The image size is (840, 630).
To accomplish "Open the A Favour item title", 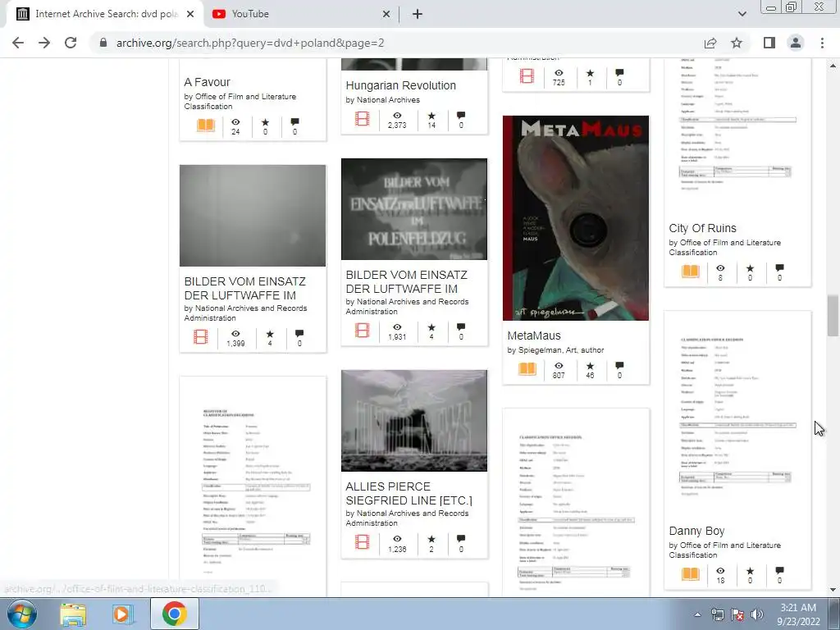I will tap(207, 82).
